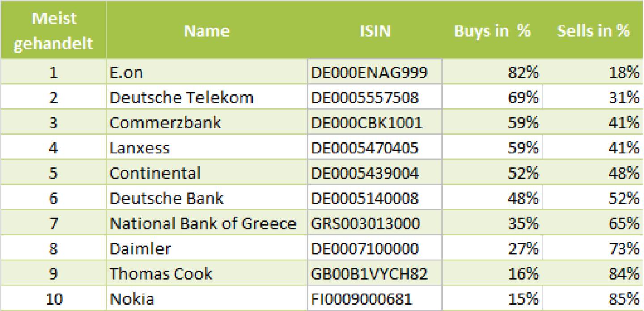Select rank number 10 cell
Viewport: 644px width, 311px height.
(x=53, y=298)
